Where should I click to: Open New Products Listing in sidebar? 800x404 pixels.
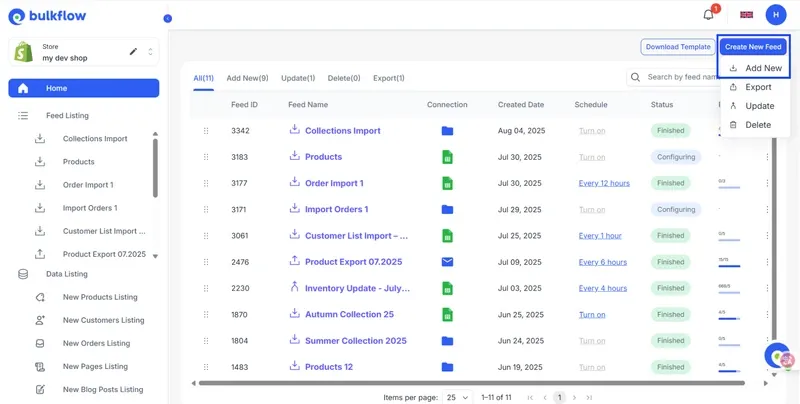pos(100,297)
